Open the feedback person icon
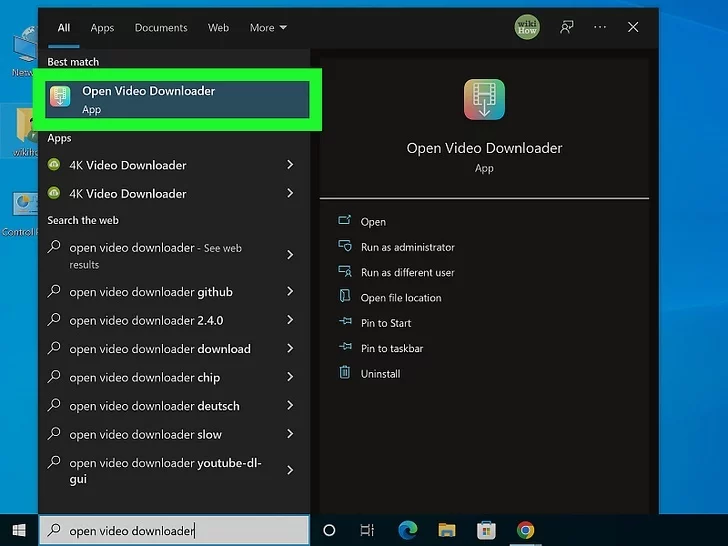Screen dimensions: 728x546 click(x=566, y=27)
